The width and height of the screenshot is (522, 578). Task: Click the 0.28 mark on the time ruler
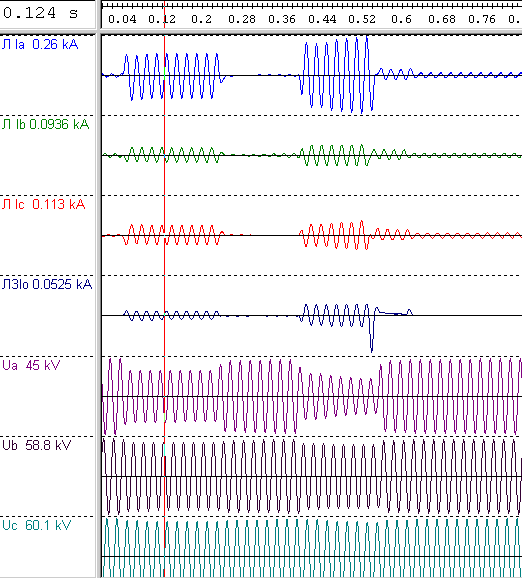pos(242,19)
